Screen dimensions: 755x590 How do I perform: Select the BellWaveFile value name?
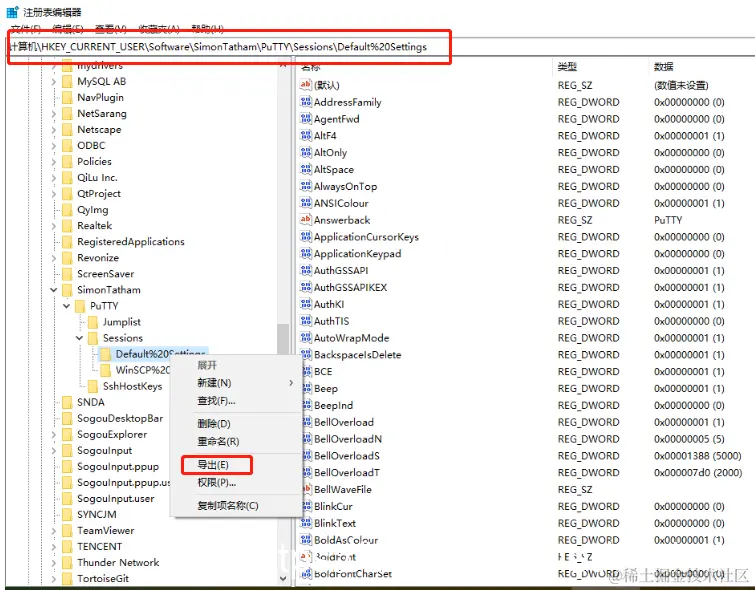pyautogui.click(x=342, y=489)
